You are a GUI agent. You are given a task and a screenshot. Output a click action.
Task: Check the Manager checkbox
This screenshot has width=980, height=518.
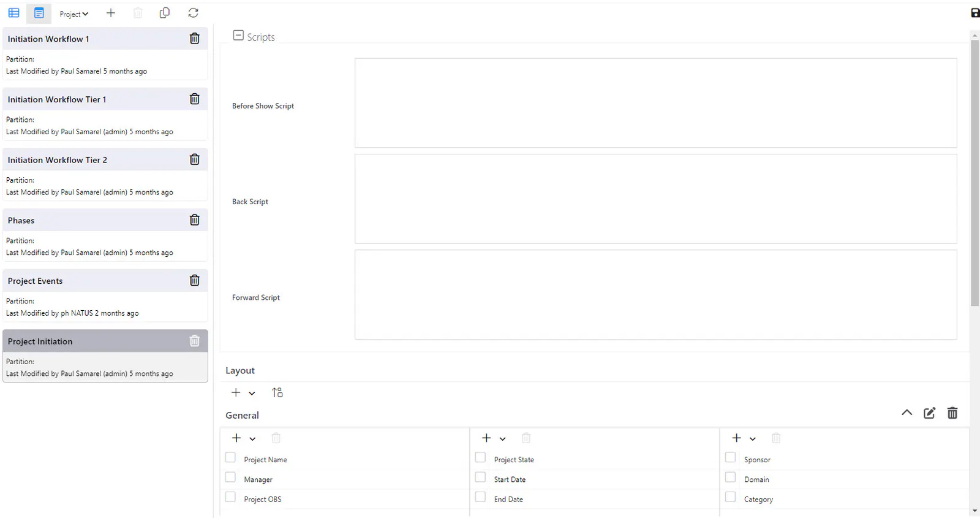coord(230,477)
